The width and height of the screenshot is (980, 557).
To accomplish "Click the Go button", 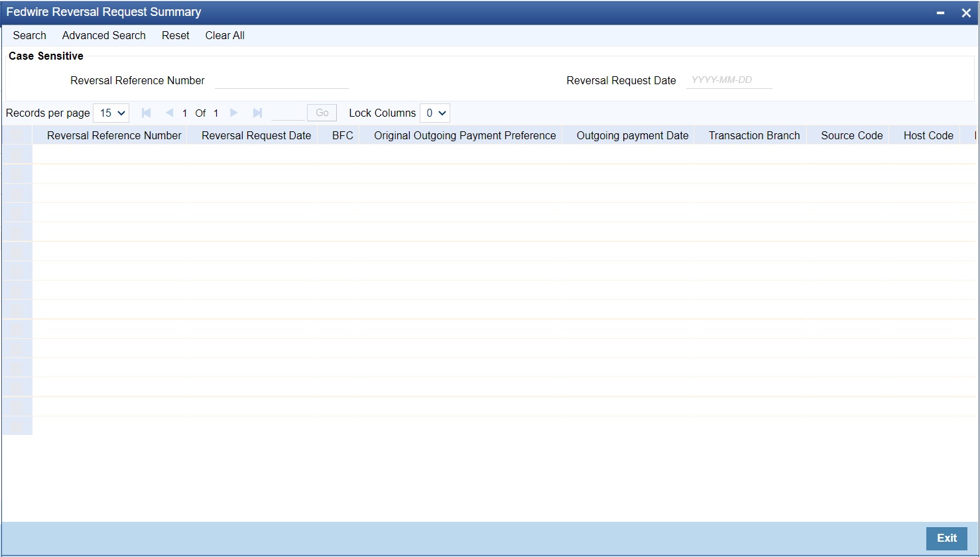I will [322, 113].
